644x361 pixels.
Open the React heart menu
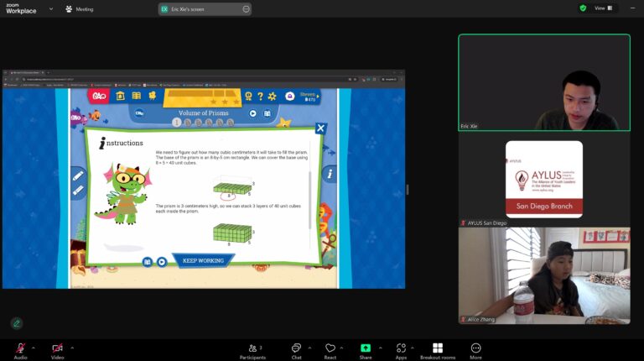tap(330, 351)
